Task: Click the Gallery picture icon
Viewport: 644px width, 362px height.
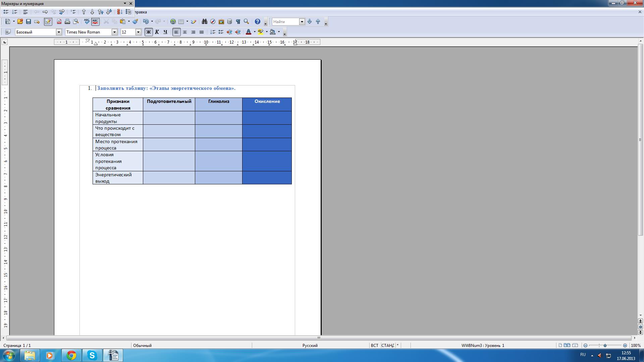Action: [x=221, y=21]
